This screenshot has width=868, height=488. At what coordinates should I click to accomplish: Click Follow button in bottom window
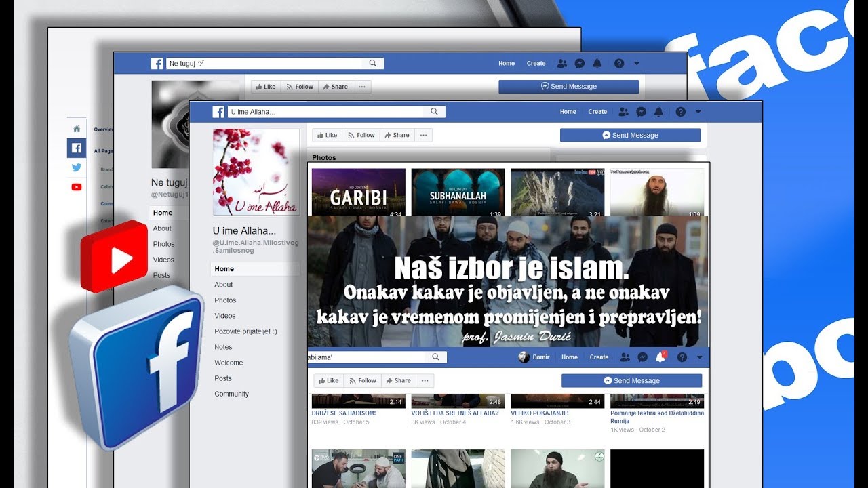click(362, 380)
